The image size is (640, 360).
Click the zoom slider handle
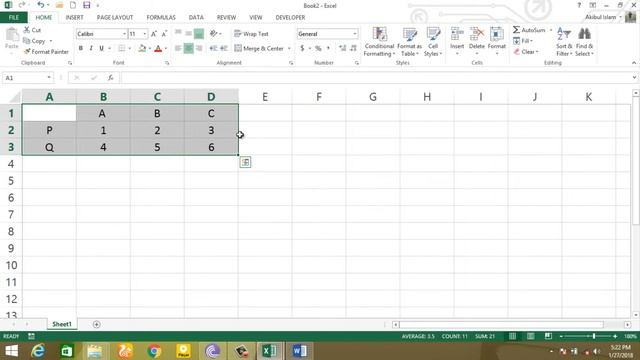[593, 336]
